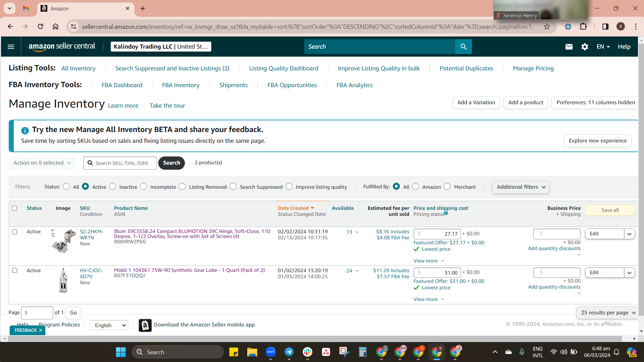Select the Improve listing quality filter
The width and height of the screenshot is (644, 362).
click(x=289, y=186)
